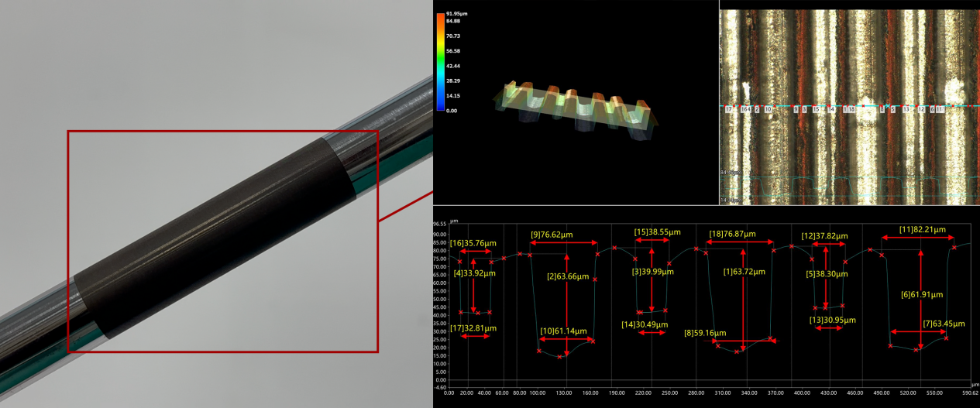
Task: Select the 14.15 color scale value
Action: (453, 96)
